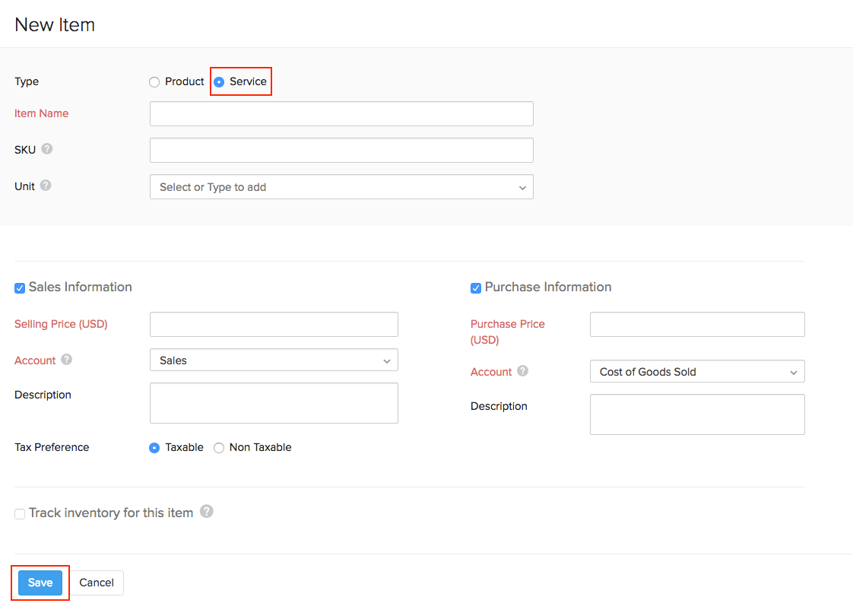
Task: Click help icon beside Track inventory option
Action: click(x=207, y=512)
